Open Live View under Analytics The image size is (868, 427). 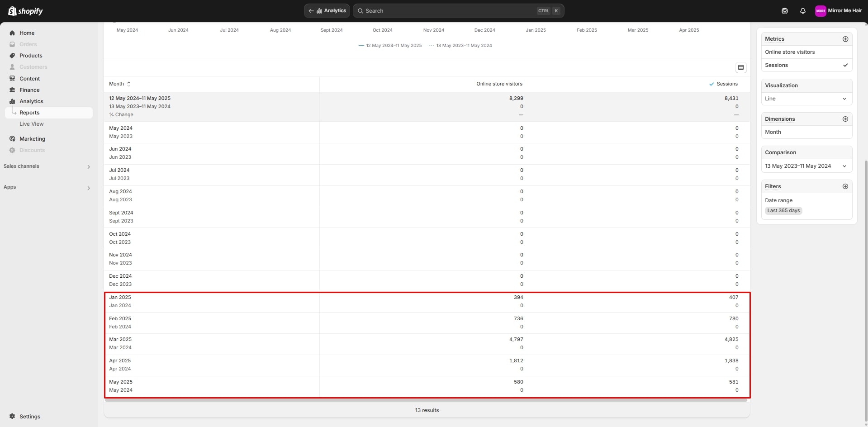click(x=32, y=124)
